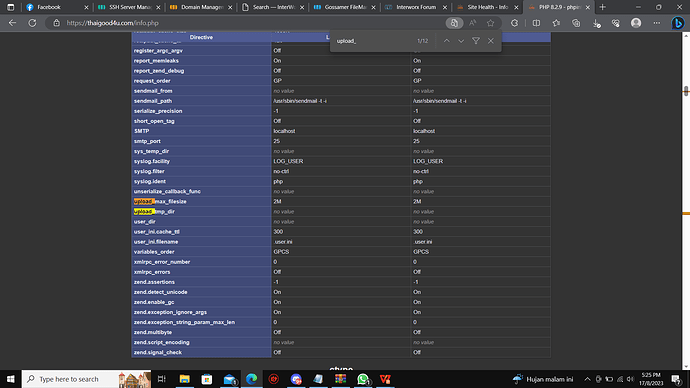Go back using the browser back arrow
690x388 pixels.
coord(12,23)
